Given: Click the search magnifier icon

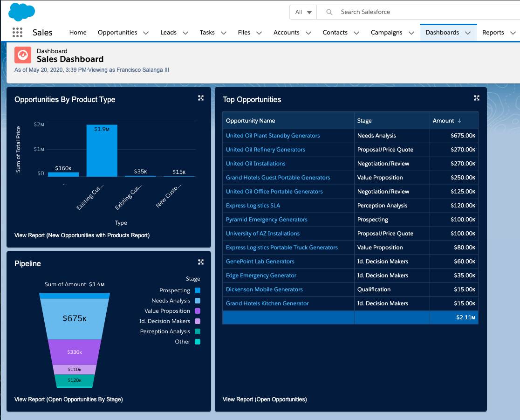Looking at the screenshot, I should coord(329,12).
